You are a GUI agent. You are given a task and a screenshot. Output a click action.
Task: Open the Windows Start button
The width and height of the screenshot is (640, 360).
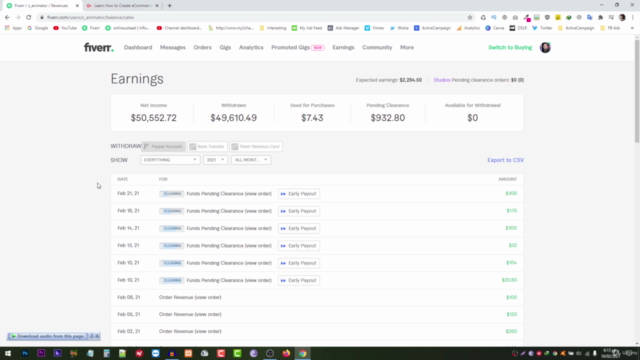[8, 353]
